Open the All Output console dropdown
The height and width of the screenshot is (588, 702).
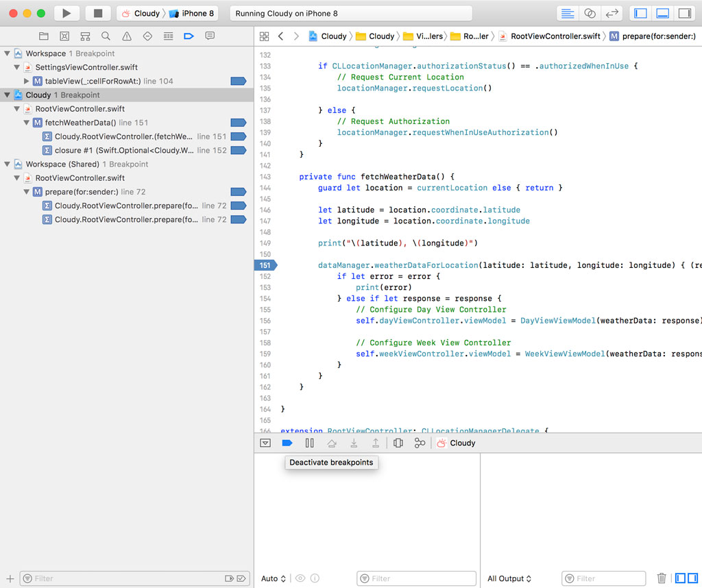(x=509, y=578)
